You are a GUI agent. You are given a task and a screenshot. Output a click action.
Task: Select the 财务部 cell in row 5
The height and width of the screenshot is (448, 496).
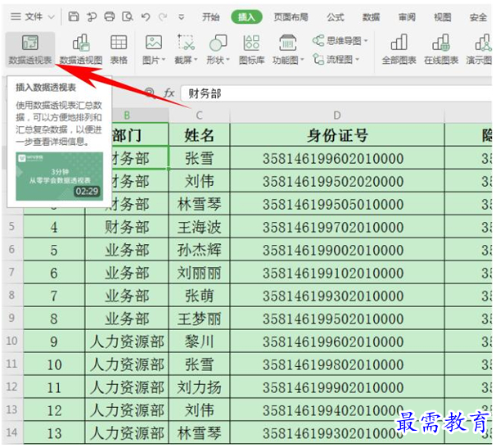127,227
